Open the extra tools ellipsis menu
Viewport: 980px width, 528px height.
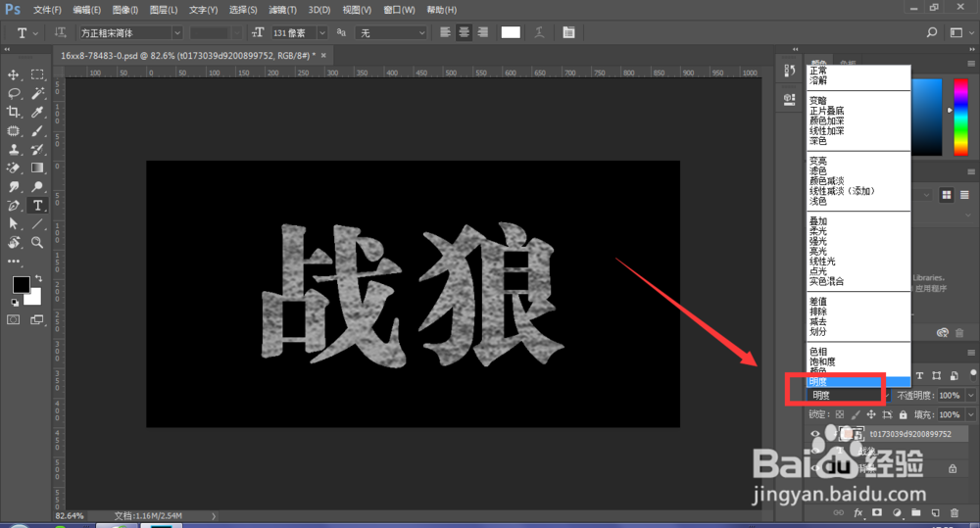point(13,262)
